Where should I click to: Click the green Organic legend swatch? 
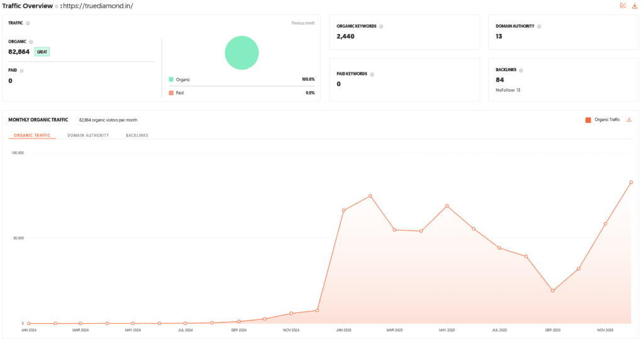coord(171,79)
